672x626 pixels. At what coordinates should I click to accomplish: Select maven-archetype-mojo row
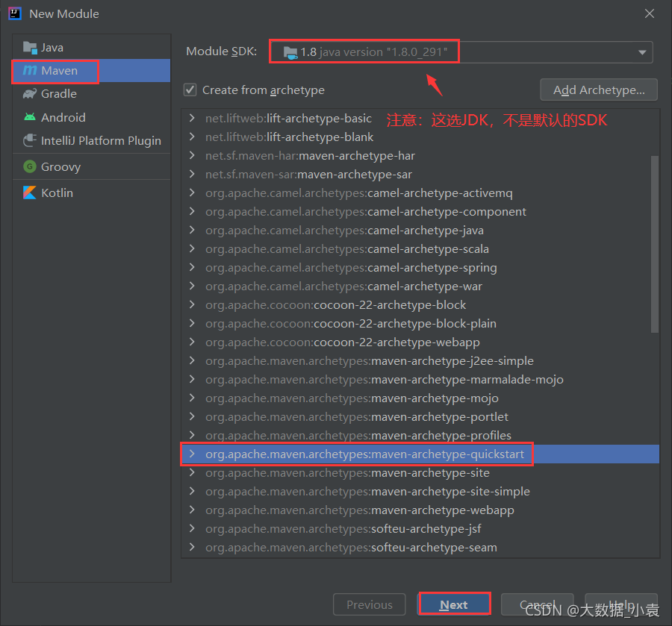[420, 398]
